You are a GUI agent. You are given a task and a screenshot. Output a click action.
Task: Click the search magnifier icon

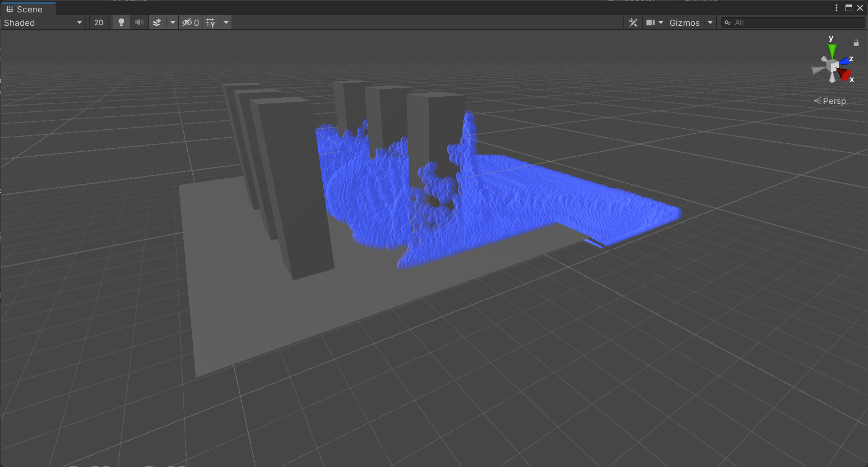[x=728, y=22]
